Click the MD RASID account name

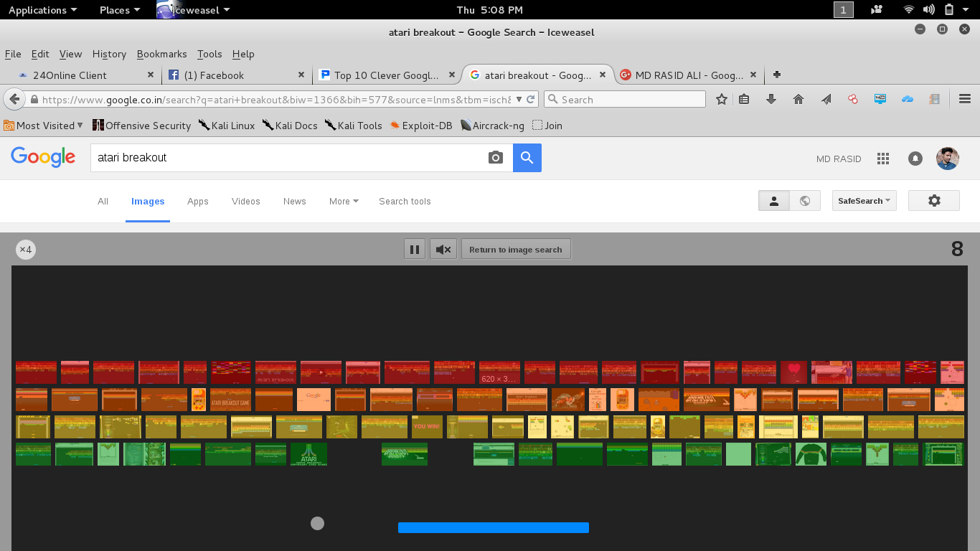(x=839, y=159)
